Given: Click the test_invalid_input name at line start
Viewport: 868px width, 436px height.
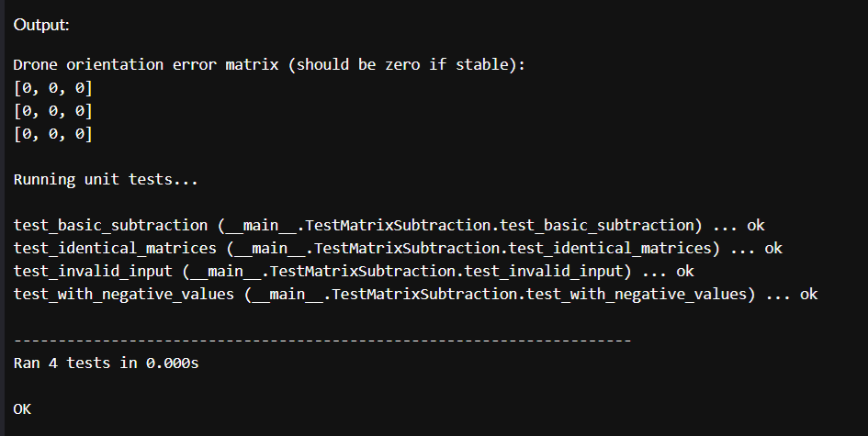Looking at the screenshot, I should (x=93, y=271).
